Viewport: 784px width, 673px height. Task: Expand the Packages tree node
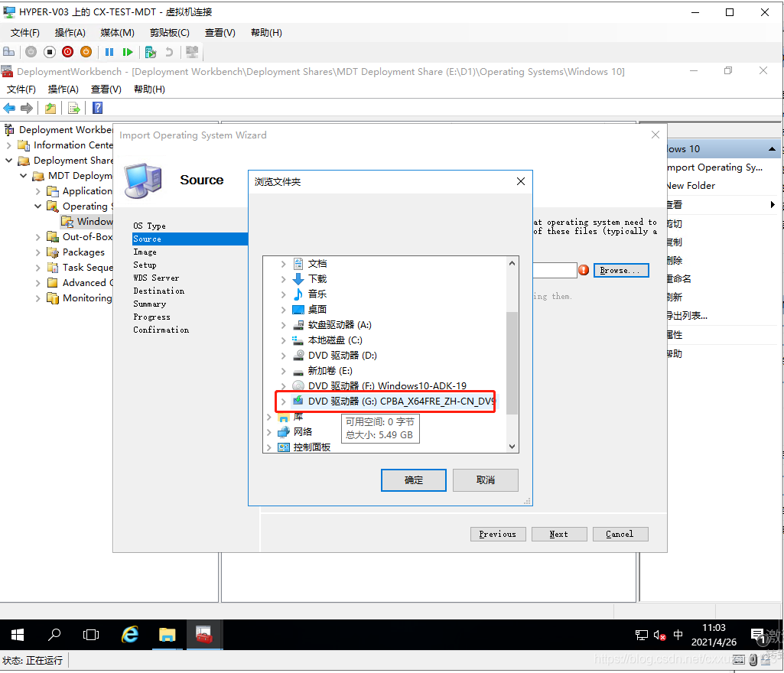pos(38,252)
